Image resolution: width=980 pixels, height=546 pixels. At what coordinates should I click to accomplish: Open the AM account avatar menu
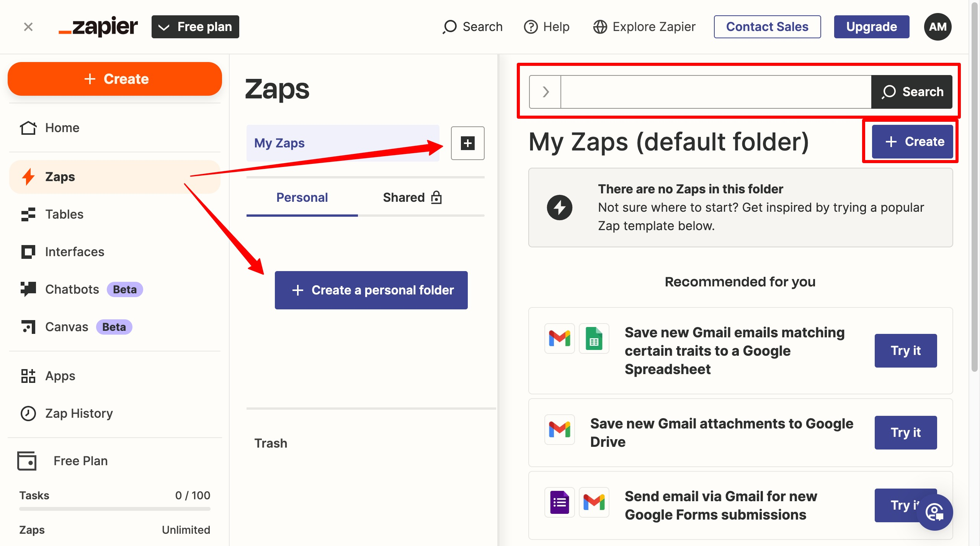pyautogui.click(x=938, y=27)
